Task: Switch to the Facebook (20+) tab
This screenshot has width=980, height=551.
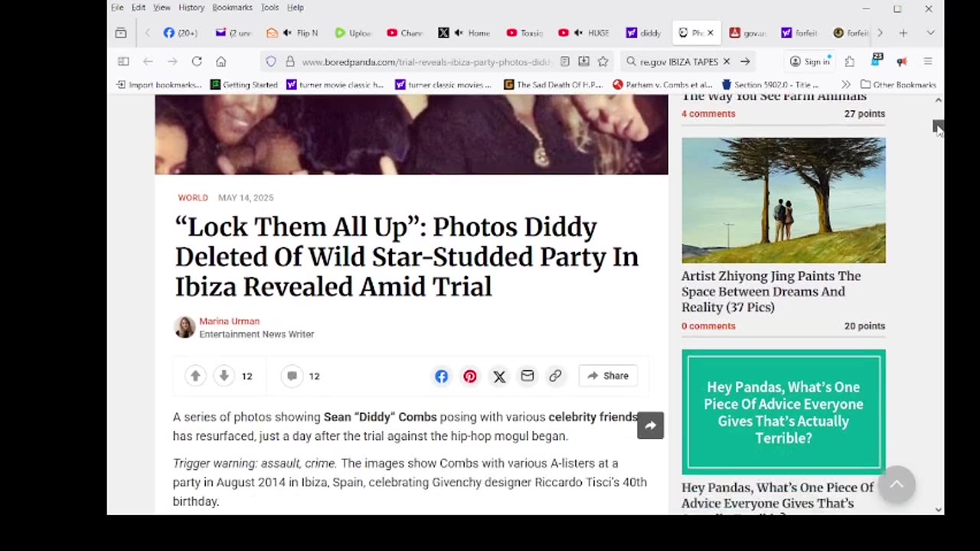Action: 181,33
